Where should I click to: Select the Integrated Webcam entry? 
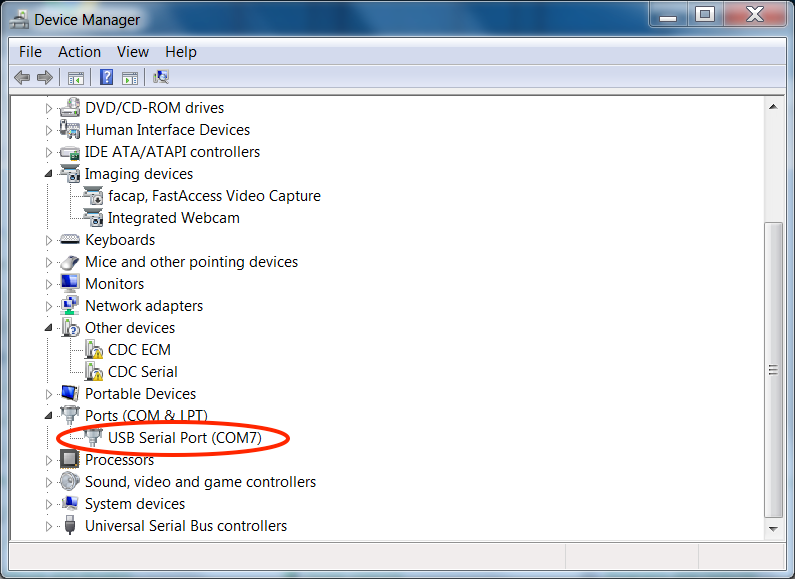coord(173,218)
